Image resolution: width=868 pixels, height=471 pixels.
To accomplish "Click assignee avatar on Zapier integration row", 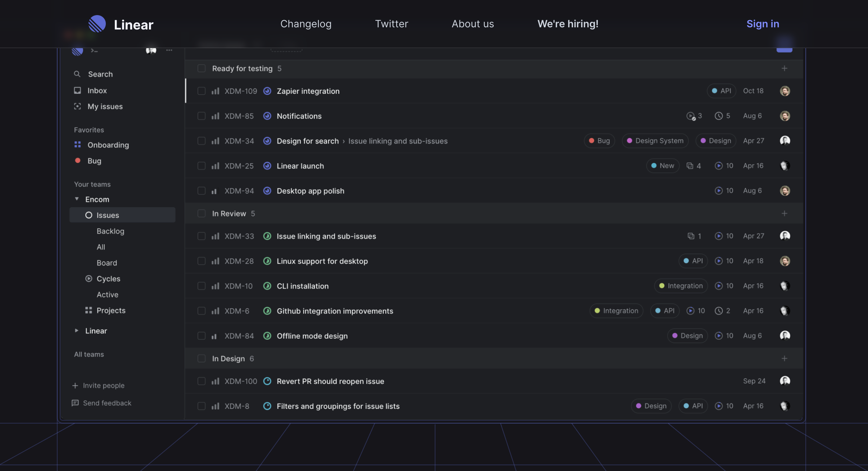I will tap(785, 91).
